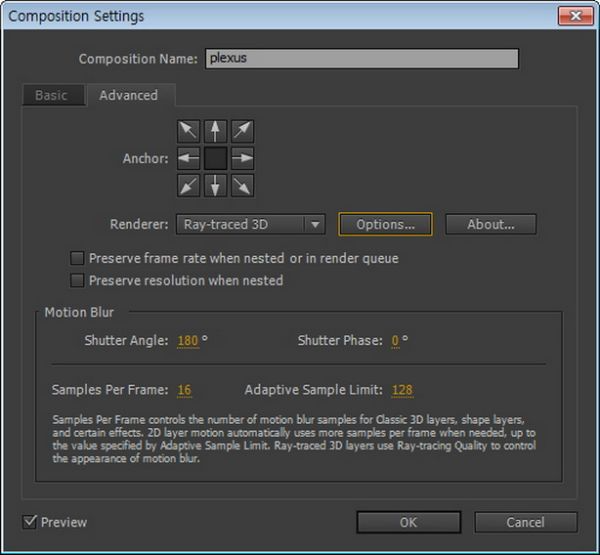
Task: Set anchor to top-left arrow
Action: point(189,131)
